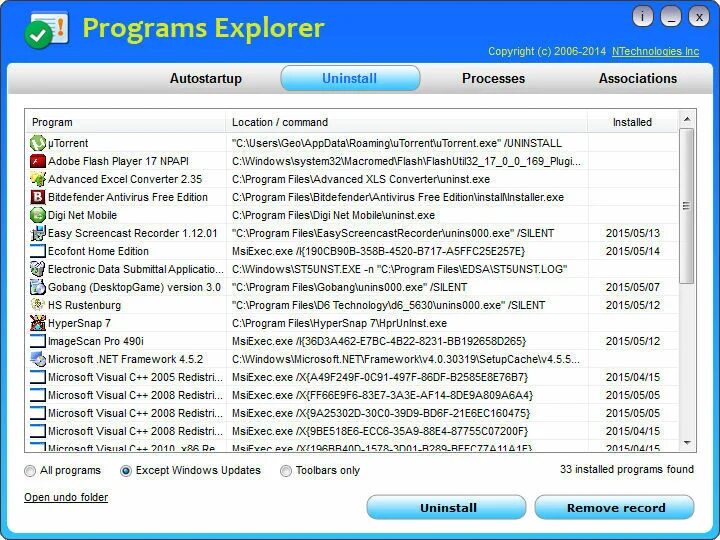Select the Toolbars only radio button
720x540 pixels.
coord(286,471)
